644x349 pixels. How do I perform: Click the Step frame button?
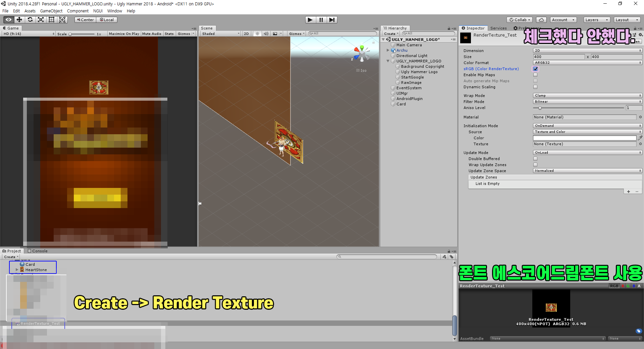click(x=332, y=20)
